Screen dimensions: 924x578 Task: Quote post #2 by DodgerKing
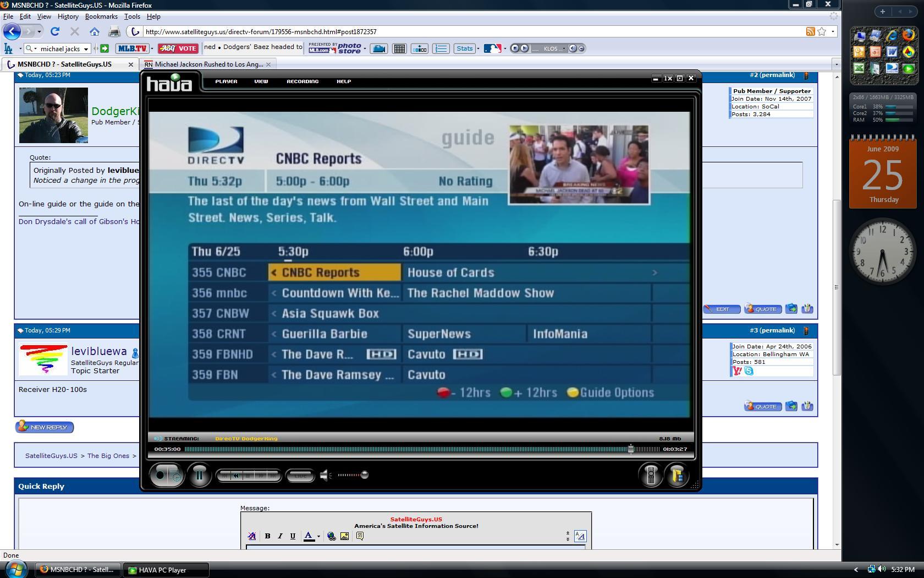[x=763, y=309]
